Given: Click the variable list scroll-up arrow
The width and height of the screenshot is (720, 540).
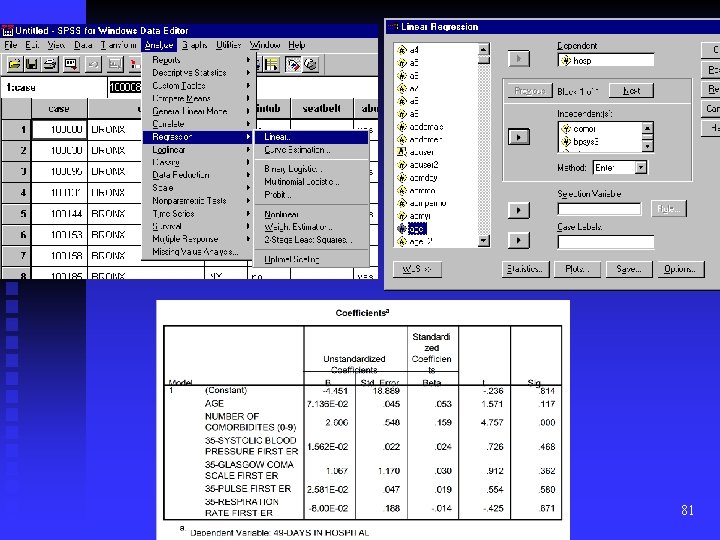Looking at the screenshot, I should click(484, 49).
